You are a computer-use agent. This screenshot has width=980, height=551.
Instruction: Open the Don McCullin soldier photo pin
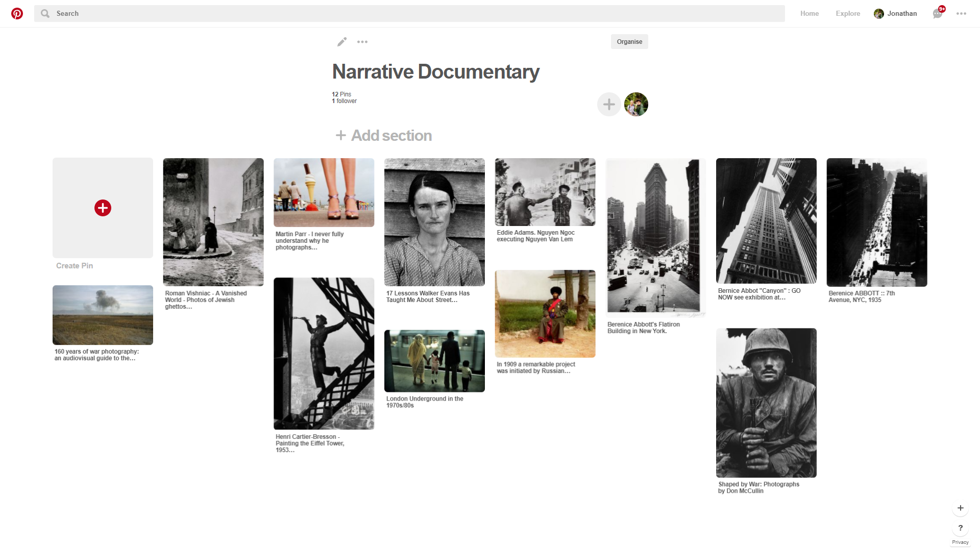(766, 403)
